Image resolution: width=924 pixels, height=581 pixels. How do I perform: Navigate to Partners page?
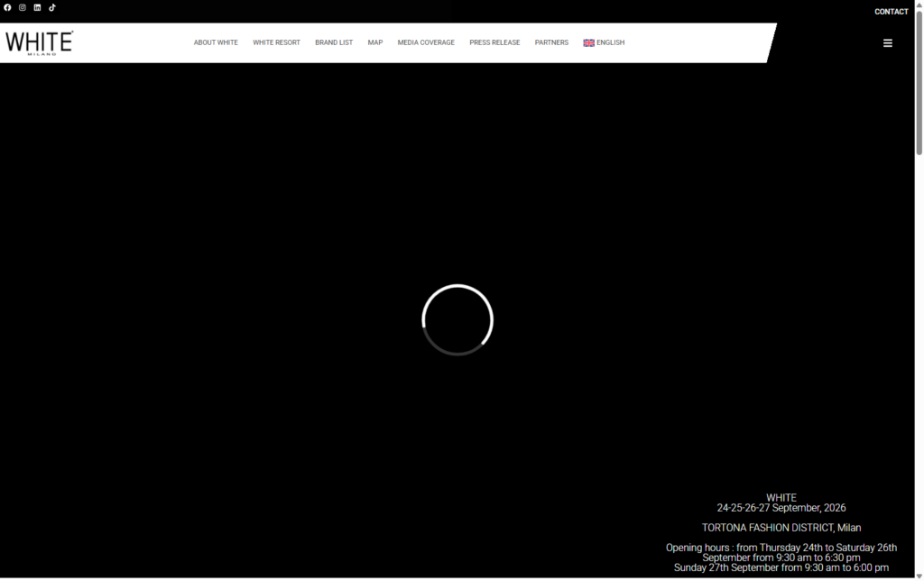(551, 42)
